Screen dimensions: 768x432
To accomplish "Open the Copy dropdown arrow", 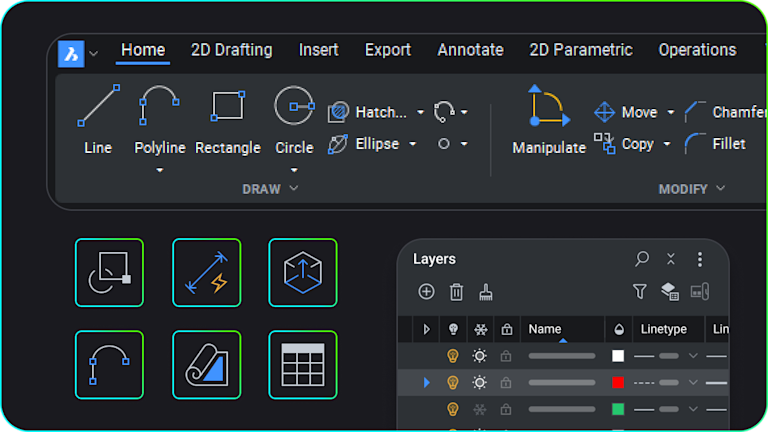I will tap(667, 144).
